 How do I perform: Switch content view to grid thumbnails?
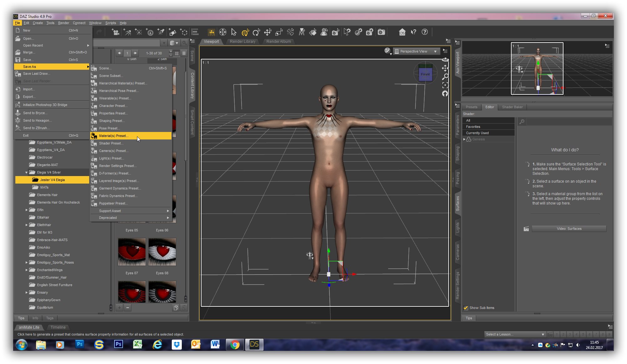[x=177, y=53]
